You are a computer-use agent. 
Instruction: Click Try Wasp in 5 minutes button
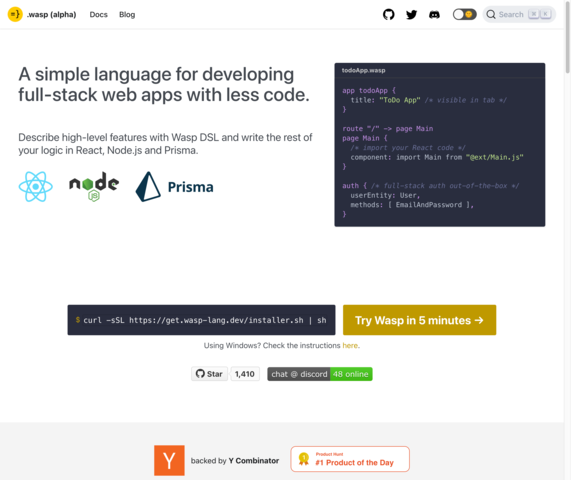pos(419,320)
